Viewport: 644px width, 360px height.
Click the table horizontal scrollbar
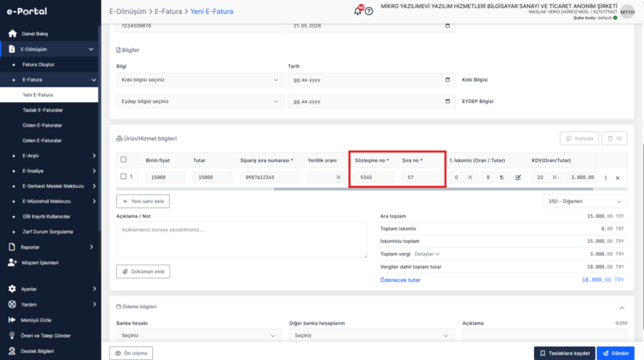(x=433, y=189)
